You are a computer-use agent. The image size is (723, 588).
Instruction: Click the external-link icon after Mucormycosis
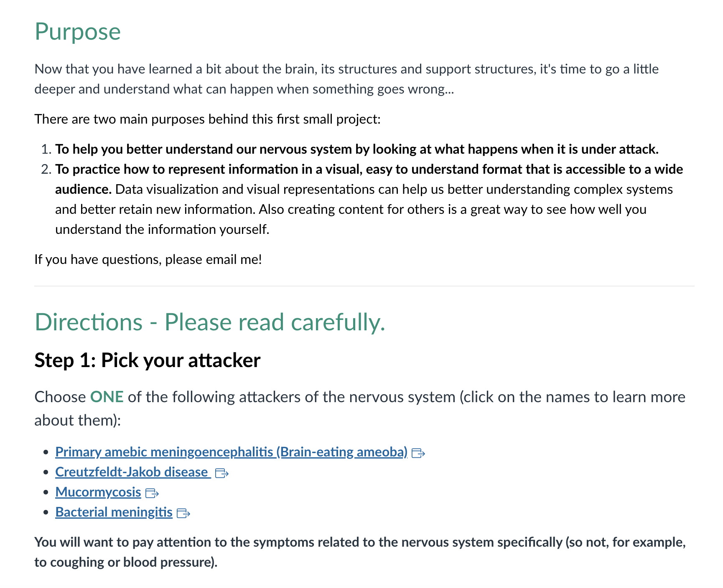(152, 493)
